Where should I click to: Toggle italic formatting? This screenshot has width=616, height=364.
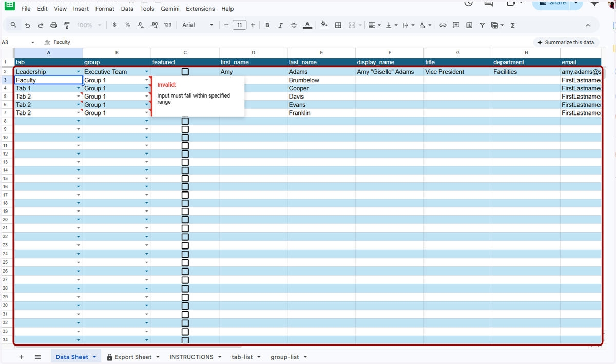coord(280,25)
